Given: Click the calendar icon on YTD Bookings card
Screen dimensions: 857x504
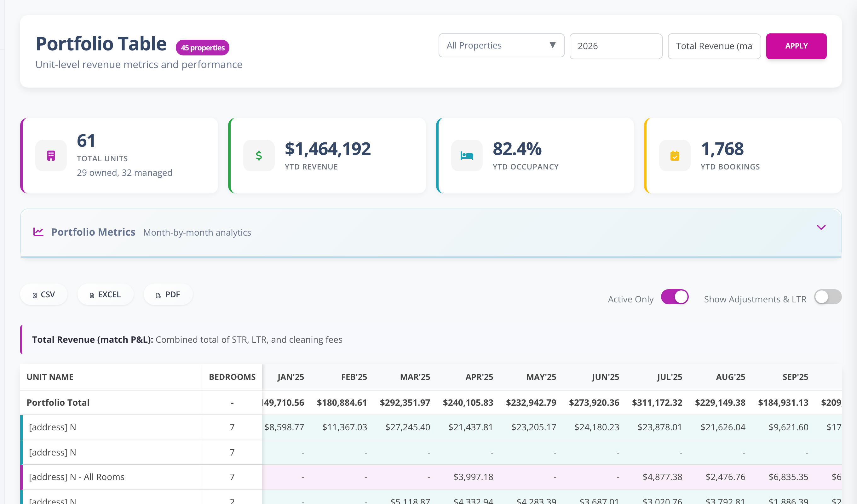Looking at the screenshot, I should coord(675,156).
